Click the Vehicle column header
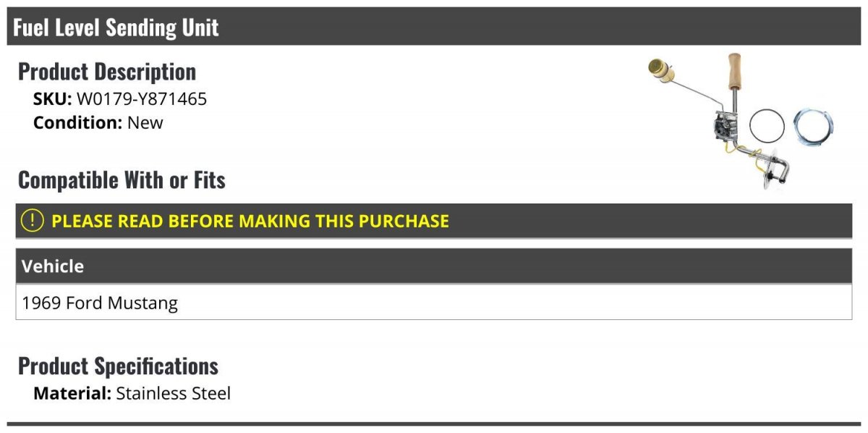 [53, 266]
